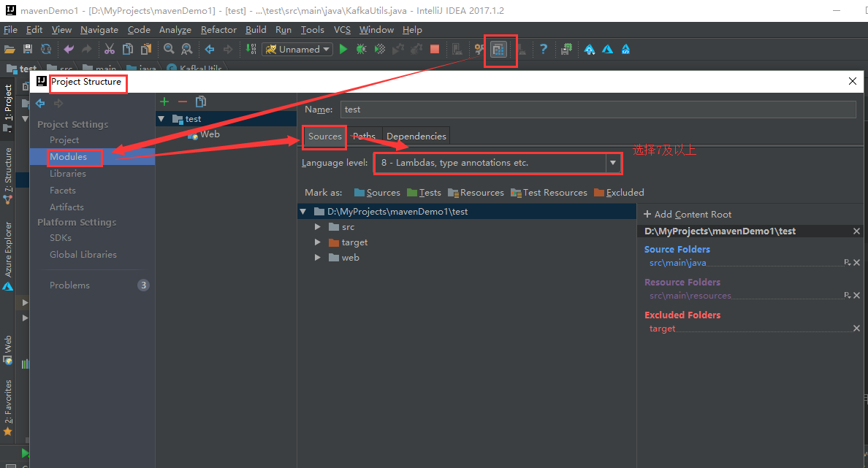
Task: Remove the D:\MyProjects\mavenDemo1\test content root
Action: (856, 231)
